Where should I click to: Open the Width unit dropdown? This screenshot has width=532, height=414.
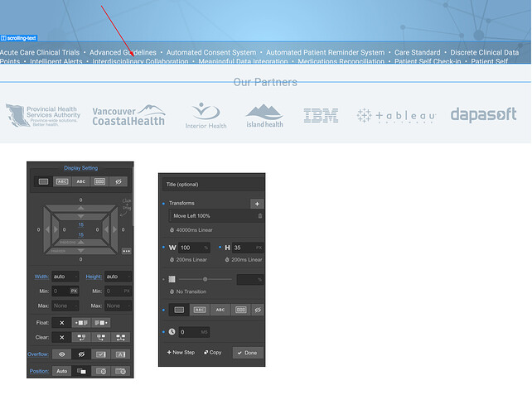tap(76, 277)
